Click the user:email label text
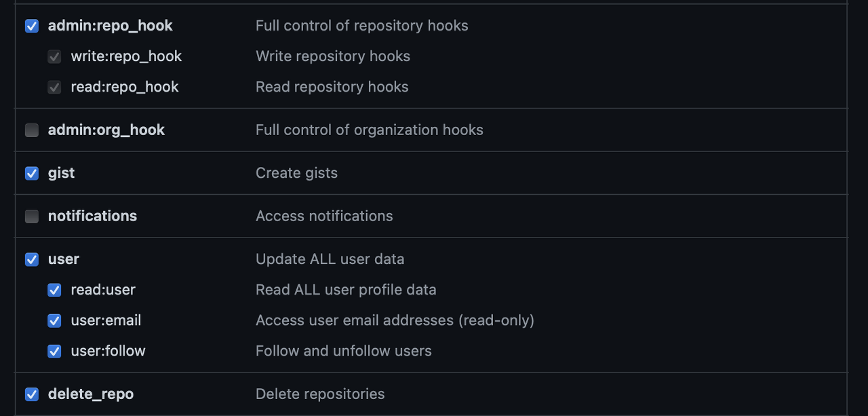The image size is (868, 416). pyautogui.click(x=106, y=320)
